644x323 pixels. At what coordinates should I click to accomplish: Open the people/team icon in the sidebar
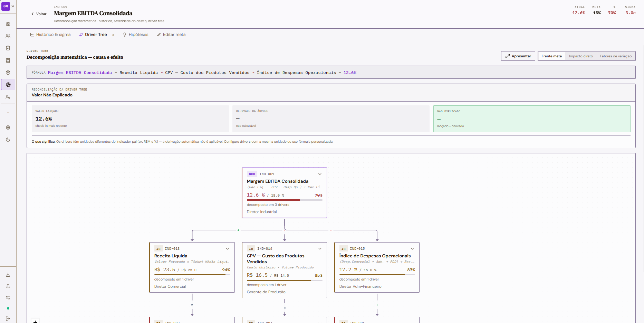pyautogui.click(x=8, y=36)
